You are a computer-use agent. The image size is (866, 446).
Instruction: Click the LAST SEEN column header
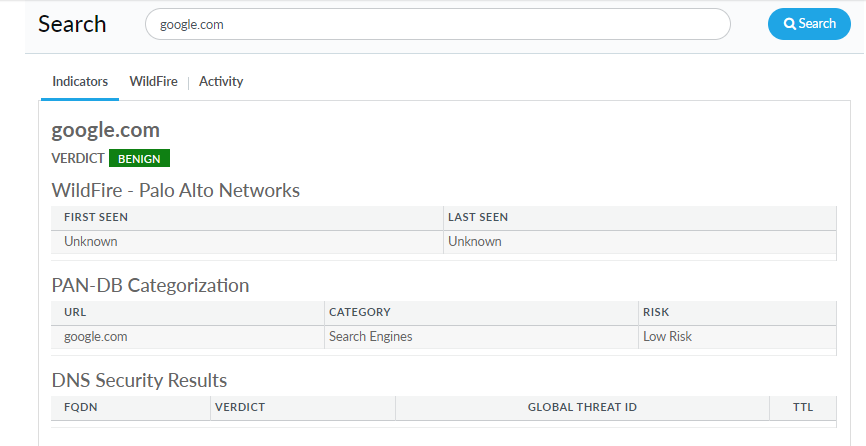point(478,217)
